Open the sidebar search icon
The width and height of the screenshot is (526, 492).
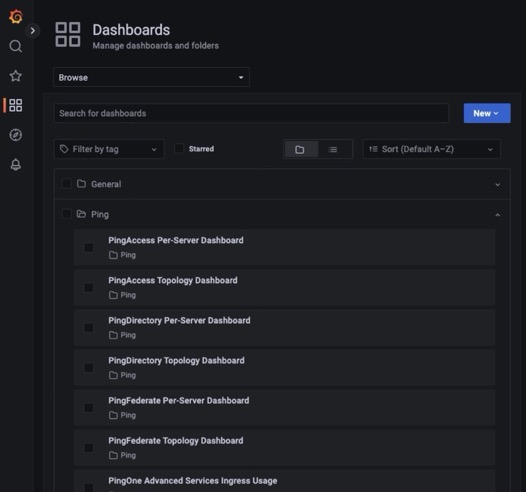[x=15, y=46]
